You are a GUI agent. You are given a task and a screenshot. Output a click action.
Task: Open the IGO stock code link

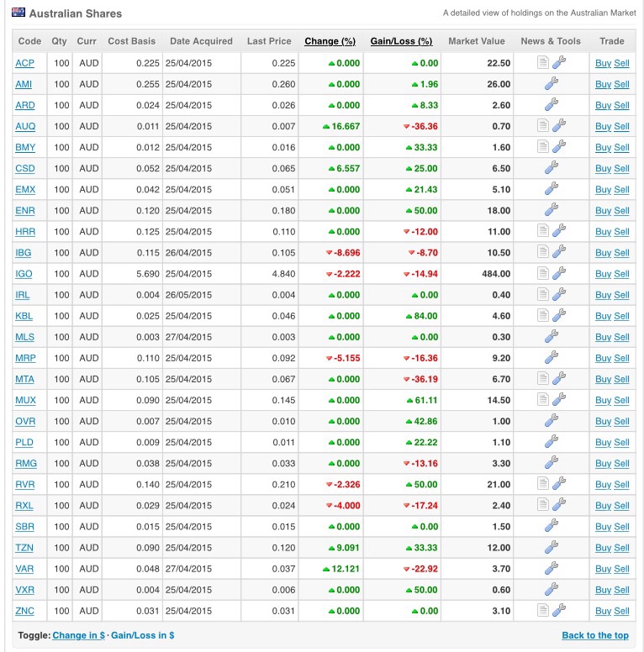[24, 274]
